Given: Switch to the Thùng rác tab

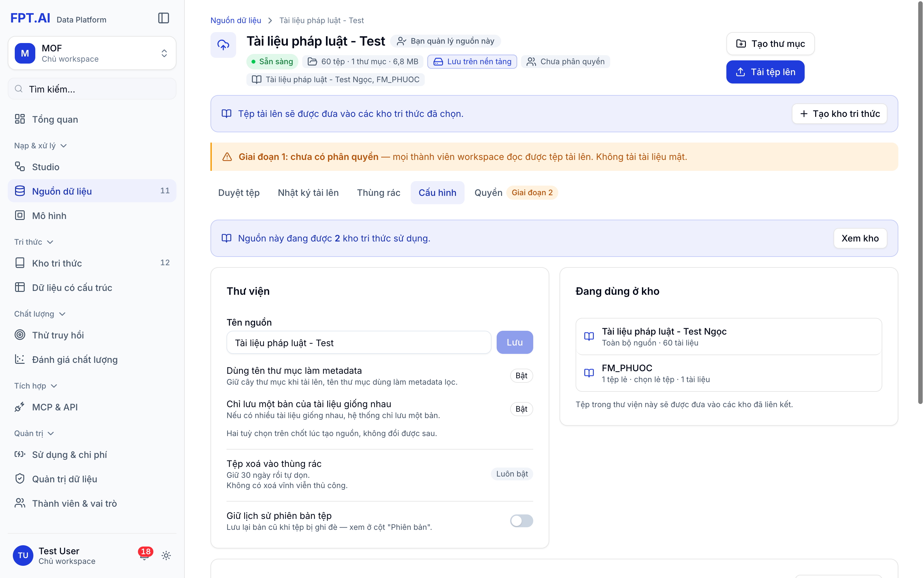Looking at the screenshot, I should (378, 193).
